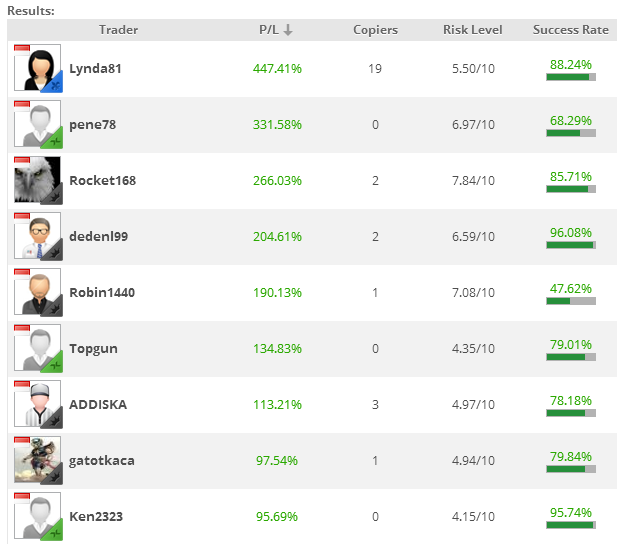Viewport: 617px width, 544px height.
Task: Open Lynda81 trader profile link
Action: 95,69
